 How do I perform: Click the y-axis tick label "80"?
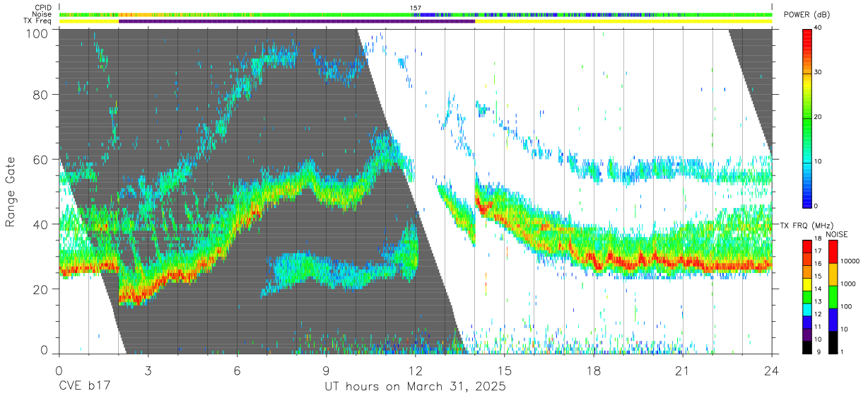41,95
